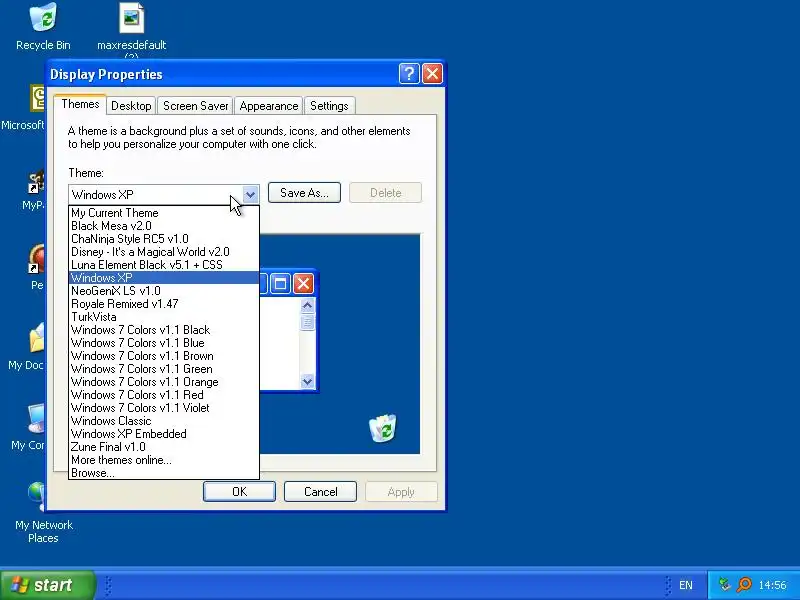Image resolution: width=800 pixels, height=600 pixels.
Task: Click the OK button
Action: (239, 492)
